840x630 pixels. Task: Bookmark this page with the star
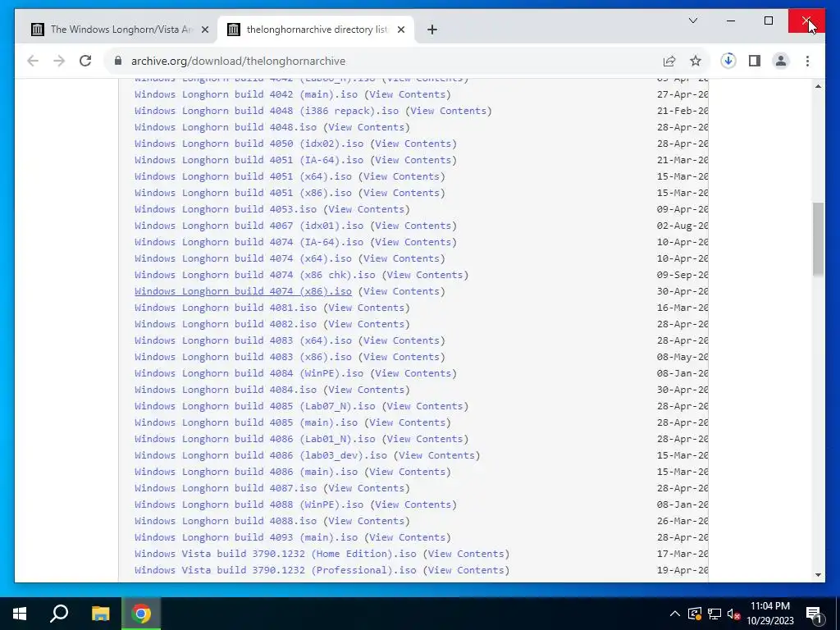[x=696, y=61]
